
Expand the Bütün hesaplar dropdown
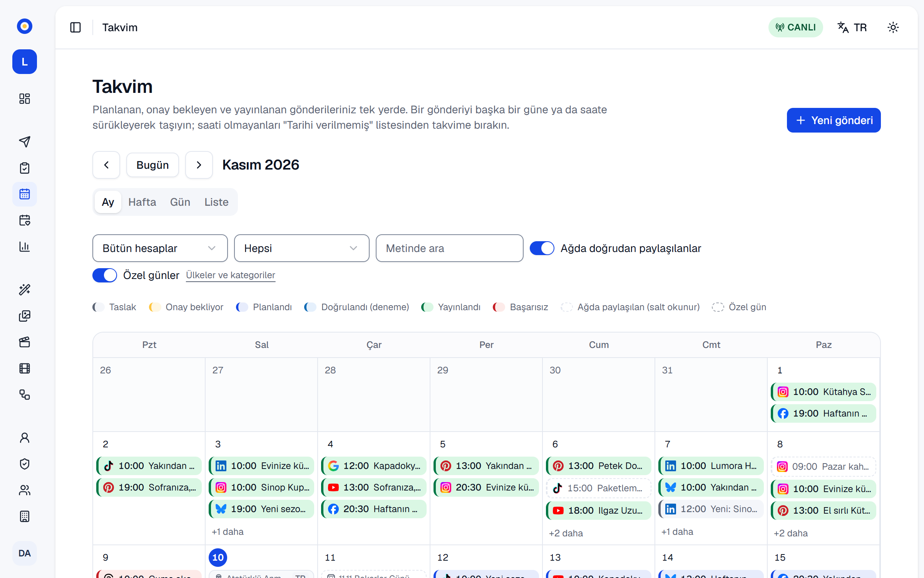[160, 248]
